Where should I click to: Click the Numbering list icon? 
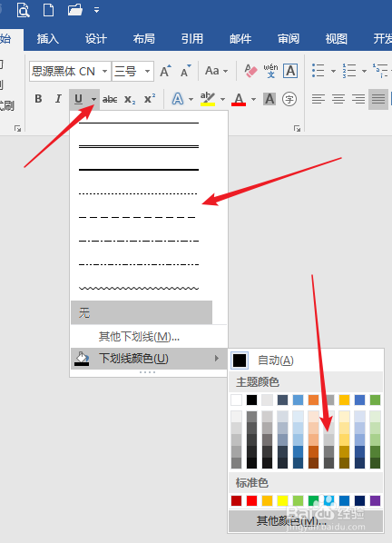point(349,71)
